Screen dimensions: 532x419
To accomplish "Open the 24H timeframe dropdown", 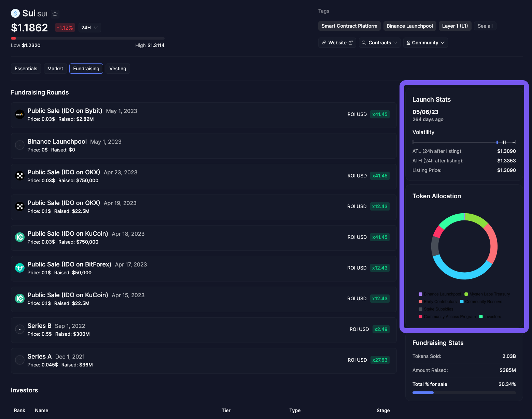I will coord(90,28).
